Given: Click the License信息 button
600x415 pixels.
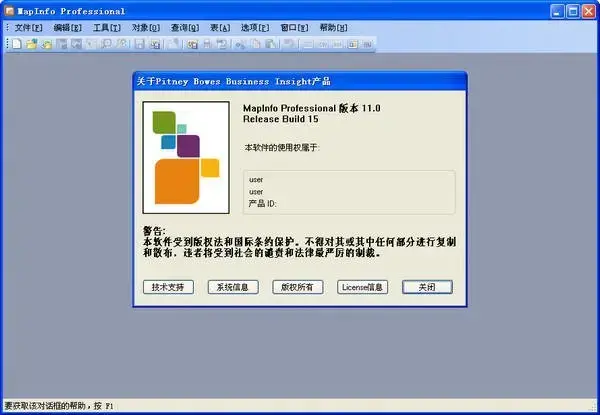Looking at the screenshot, I should coord(362,287).
